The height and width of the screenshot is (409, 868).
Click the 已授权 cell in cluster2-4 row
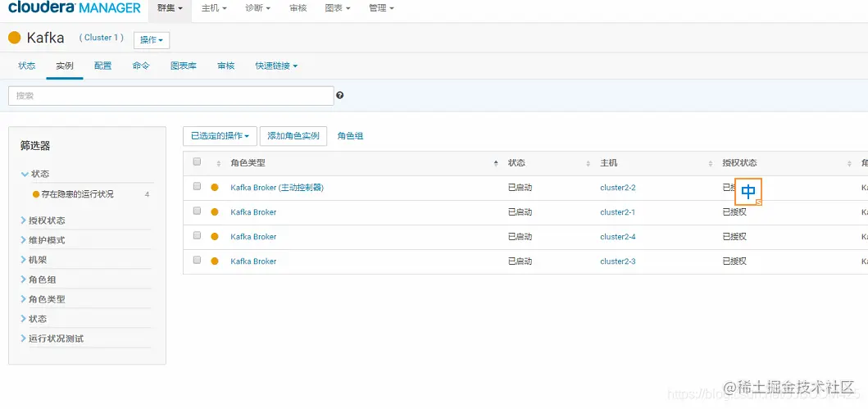point(734,236)
